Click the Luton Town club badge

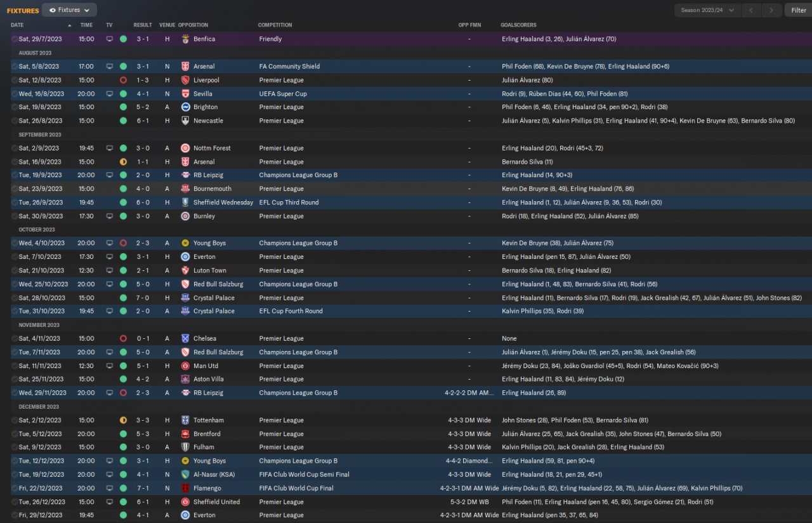[x=185, y=270]
